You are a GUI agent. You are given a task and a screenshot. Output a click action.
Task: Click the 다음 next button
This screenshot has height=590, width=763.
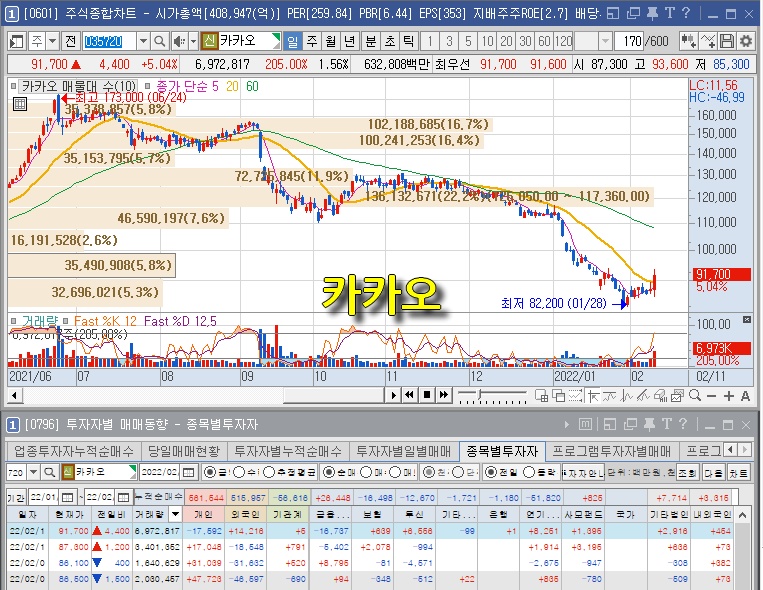point(714,472)
